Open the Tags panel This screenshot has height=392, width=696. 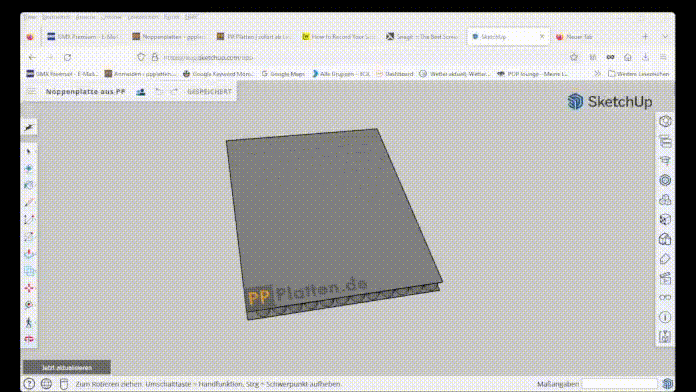(664, 259)
